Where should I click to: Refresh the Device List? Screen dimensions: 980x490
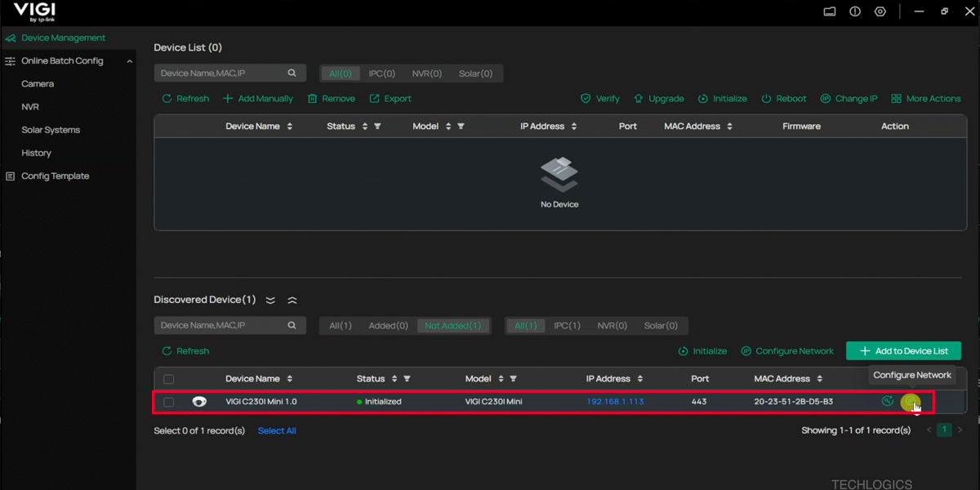tap(185, 99)
